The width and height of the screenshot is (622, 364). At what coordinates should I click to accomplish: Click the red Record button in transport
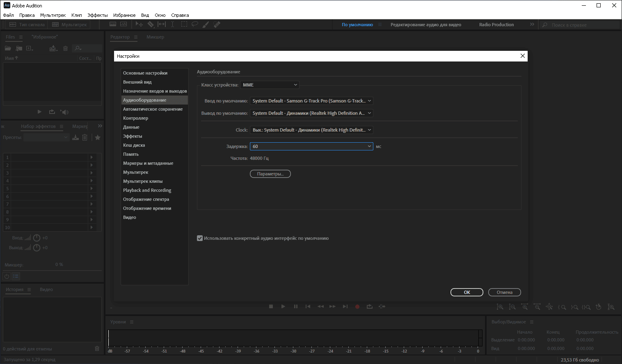point(357,307)
